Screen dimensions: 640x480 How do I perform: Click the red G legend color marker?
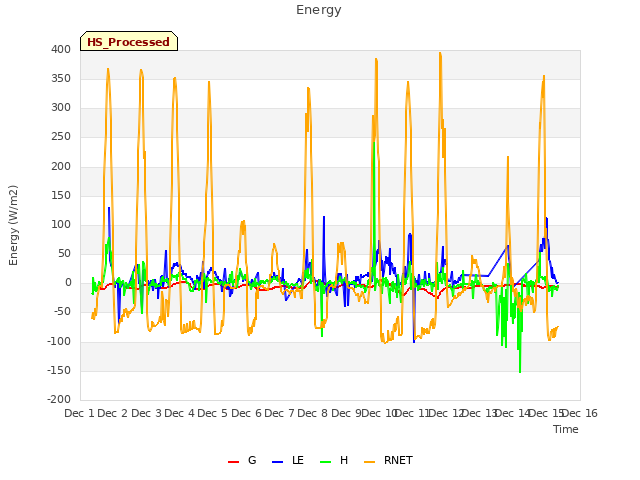[233, 462]
